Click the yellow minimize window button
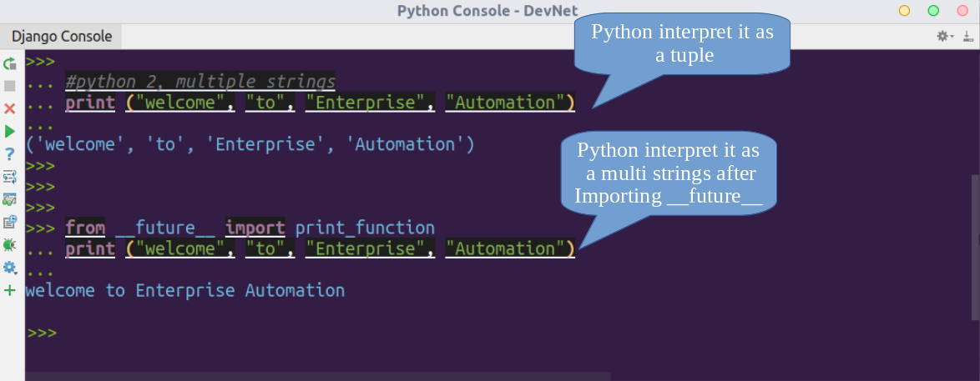Screen dimensions: 980x381 pos(904,11)
